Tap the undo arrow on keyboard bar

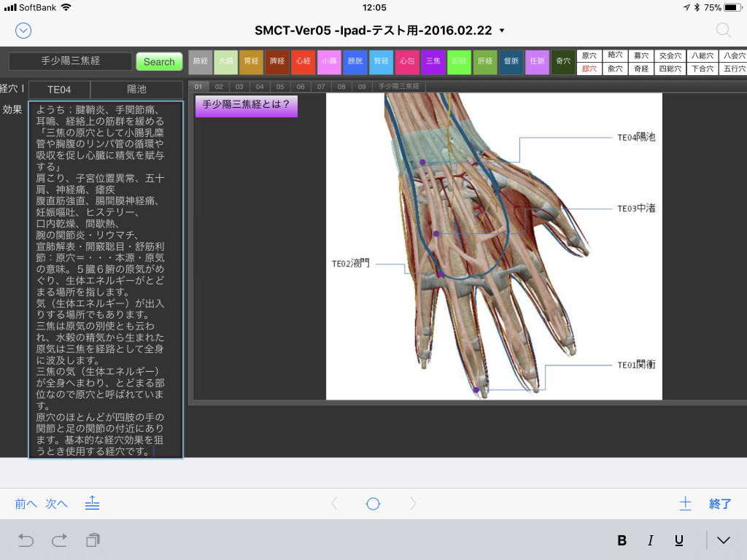coord(26,540)
